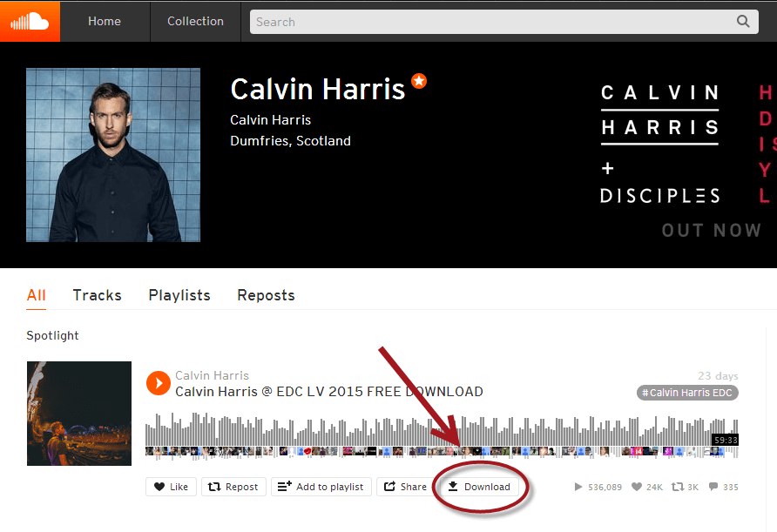View the 24K likes count
Screen dimensions: 777x532
click(x=647, y=487)
